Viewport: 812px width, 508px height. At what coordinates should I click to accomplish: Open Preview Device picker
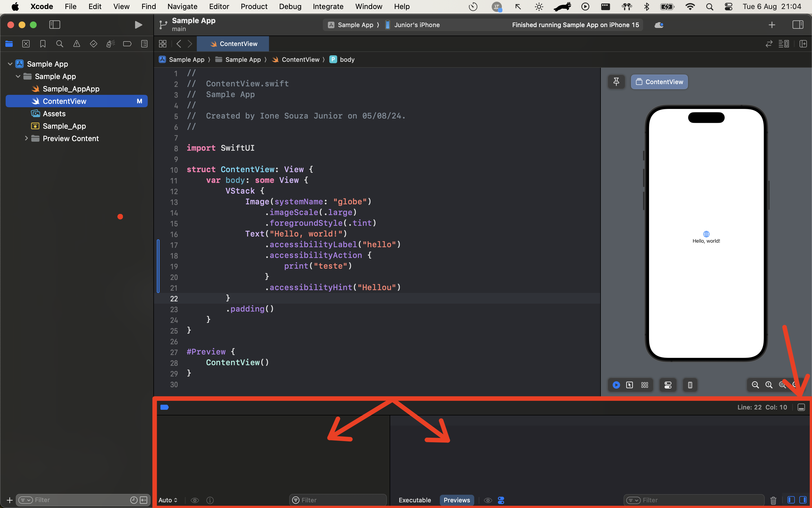690,385
